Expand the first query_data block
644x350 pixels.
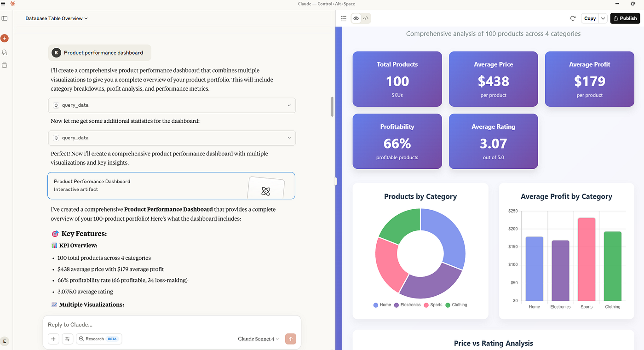tap(172, 105)
